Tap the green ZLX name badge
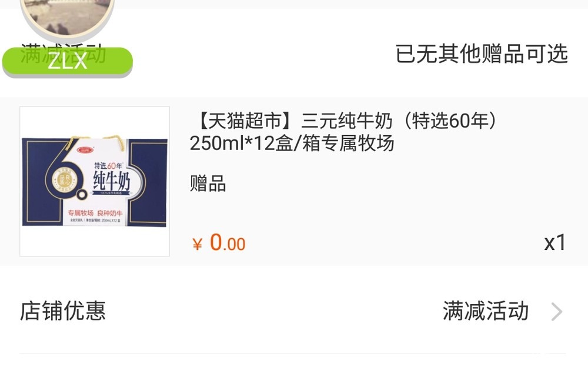588x377 pixels. coord(68,61)
